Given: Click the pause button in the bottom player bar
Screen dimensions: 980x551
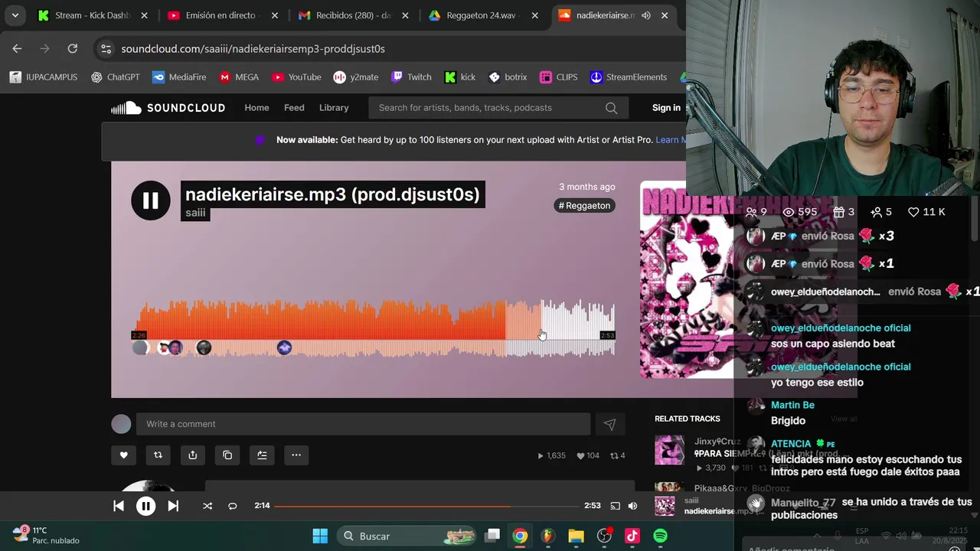Looking at the screenshot, I should click(x=145, y=506).
